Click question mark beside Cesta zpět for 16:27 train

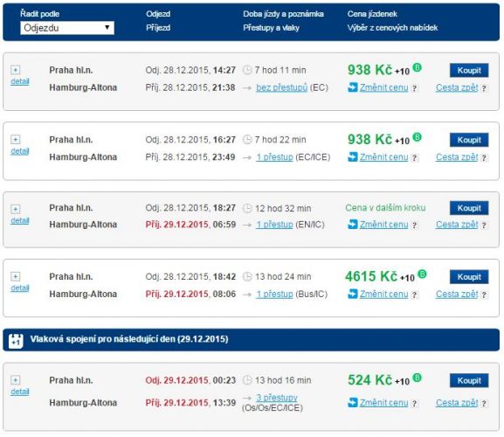[x=484, y=157]
